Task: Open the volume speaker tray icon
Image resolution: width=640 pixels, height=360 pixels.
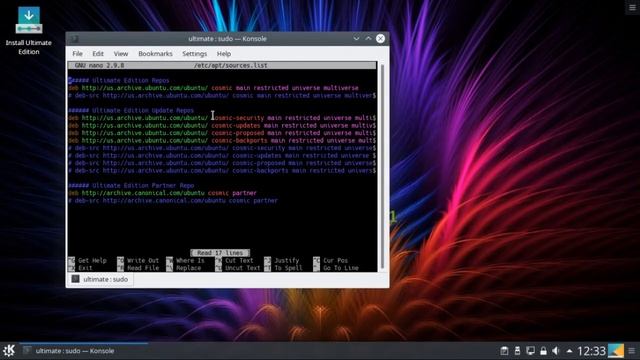Action: [556, 351]
